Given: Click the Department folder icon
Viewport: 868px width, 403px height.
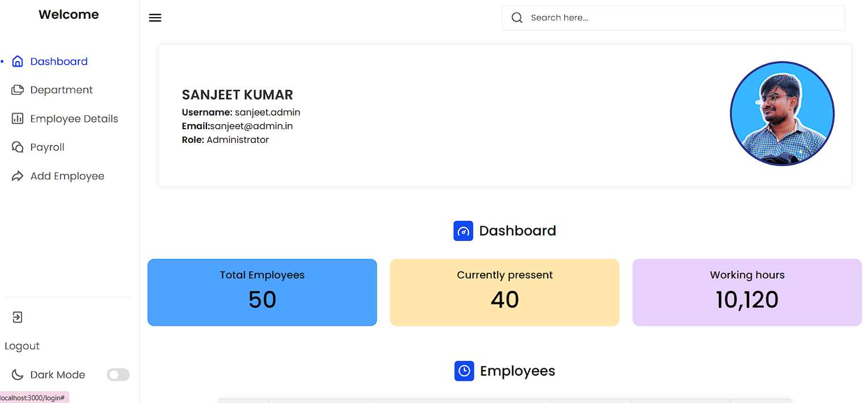Looking at the screenshot, I should coord(18,90).
